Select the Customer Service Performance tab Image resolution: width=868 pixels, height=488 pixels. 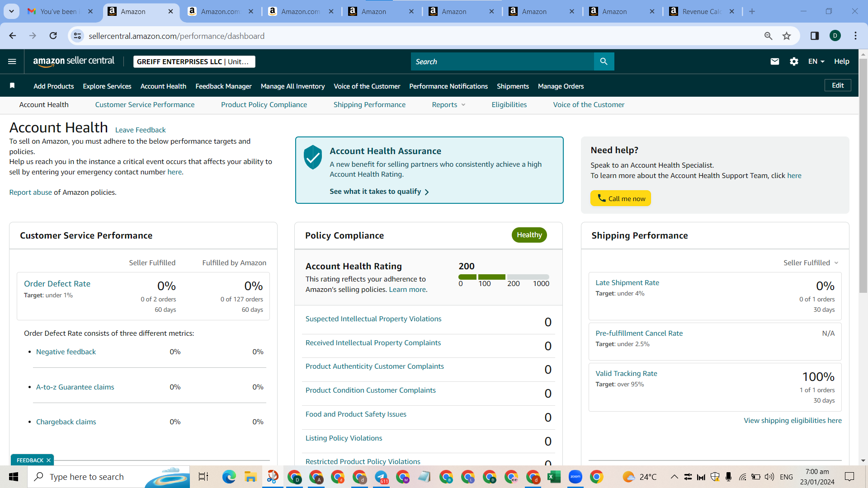[x=145, y=104]
